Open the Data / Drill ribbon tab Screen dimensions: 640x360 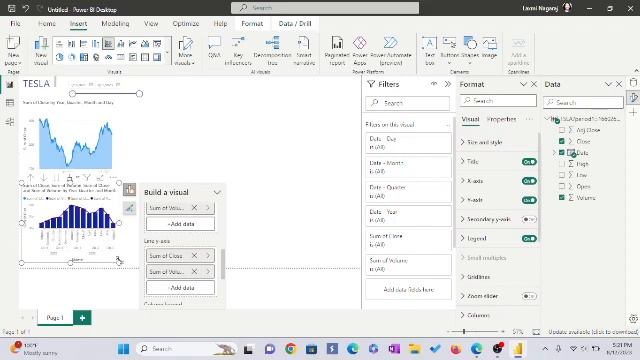[x=295, y=24]
